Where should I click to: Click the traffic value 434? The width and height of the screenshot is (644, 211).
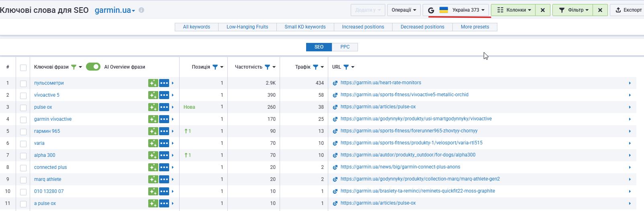pyautogui.click(x=320, y=83)
